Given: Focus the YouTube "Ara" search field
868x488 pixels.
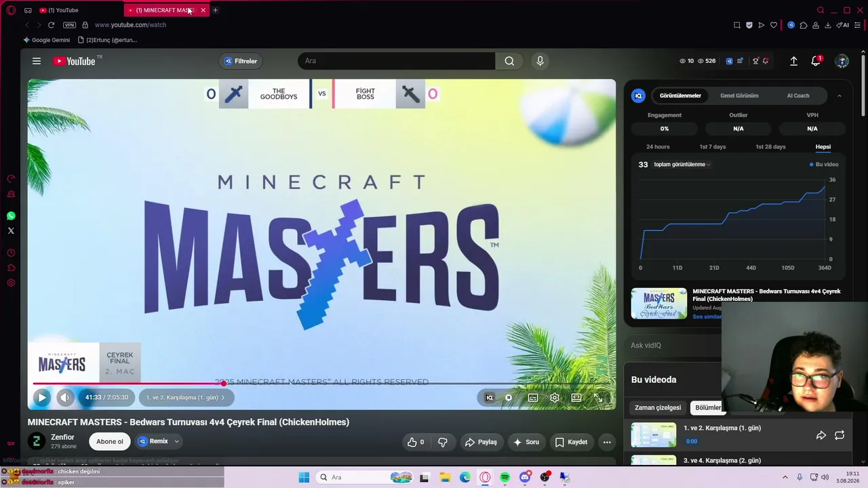Looking at the screenshot, I should pyautogui.click(x=397, y=61).
